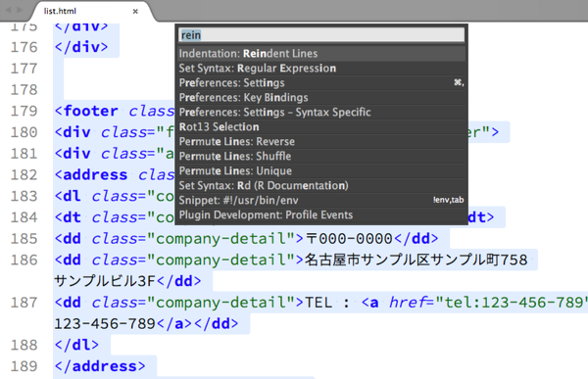The width and height of the screenshot is (588, 379).
Task: Click the 〒000-0000 postal code text
Action: click(349, 239)
